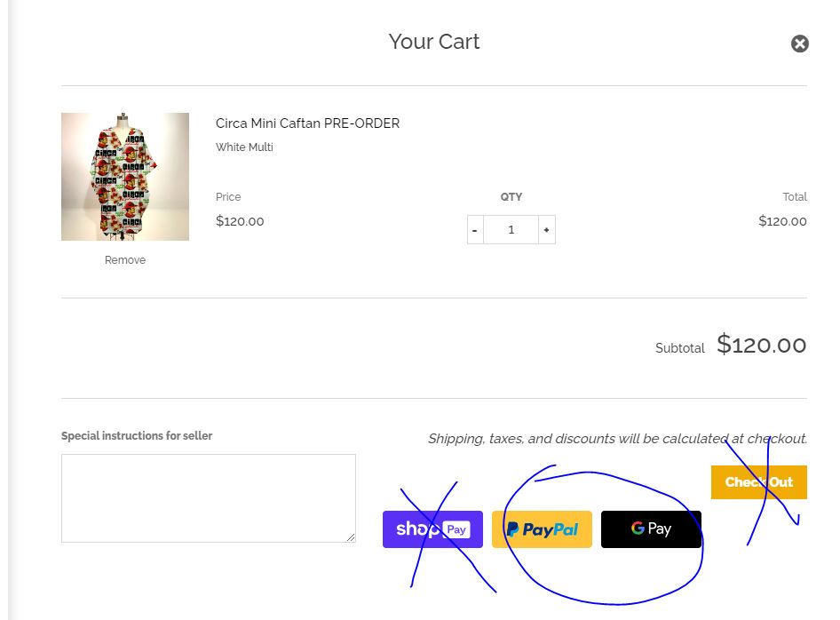
Task: Focus the special instructions text box
Action: (x=208, y=497)
